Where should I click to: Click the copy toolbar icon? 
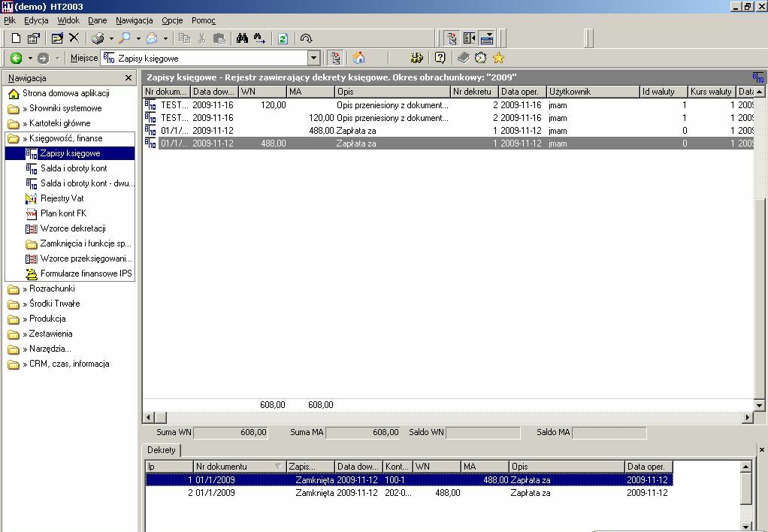[x=184, y=38]
